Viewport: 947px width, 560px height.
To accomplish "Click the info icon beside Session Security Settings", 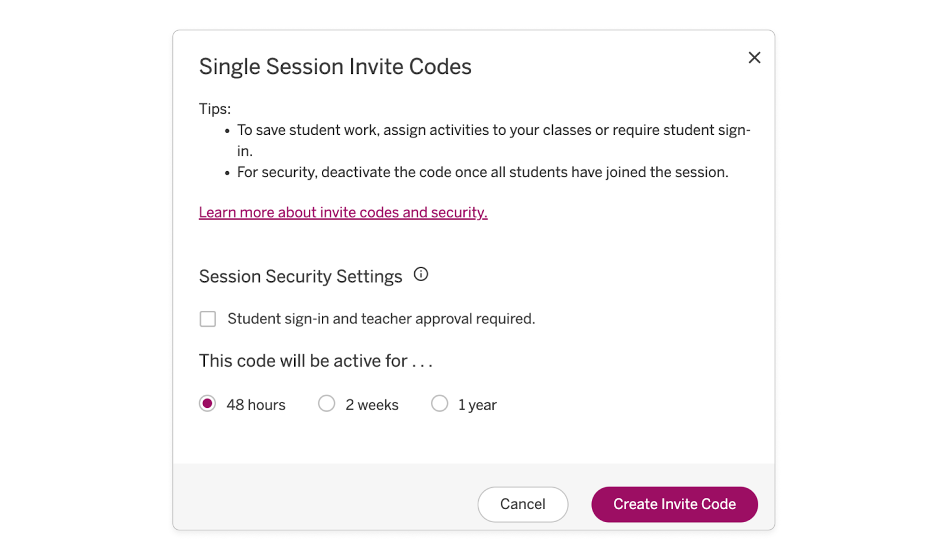I will tap(420, 274).
